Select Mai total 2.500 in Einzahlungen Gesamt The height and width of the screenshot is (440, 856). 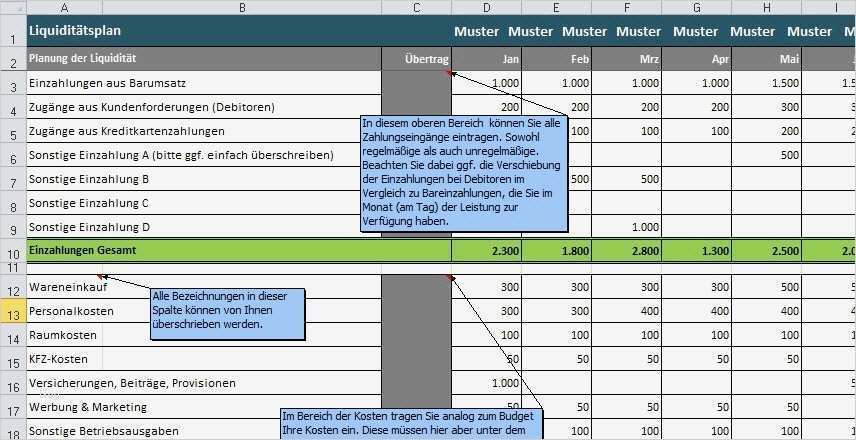pos(766,251)
